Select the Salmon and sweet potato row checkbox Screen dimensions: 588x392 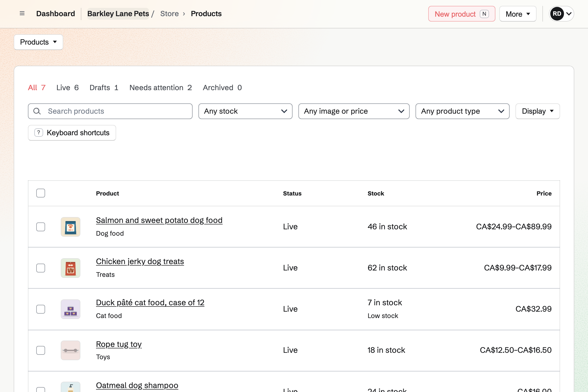[40, 227]
